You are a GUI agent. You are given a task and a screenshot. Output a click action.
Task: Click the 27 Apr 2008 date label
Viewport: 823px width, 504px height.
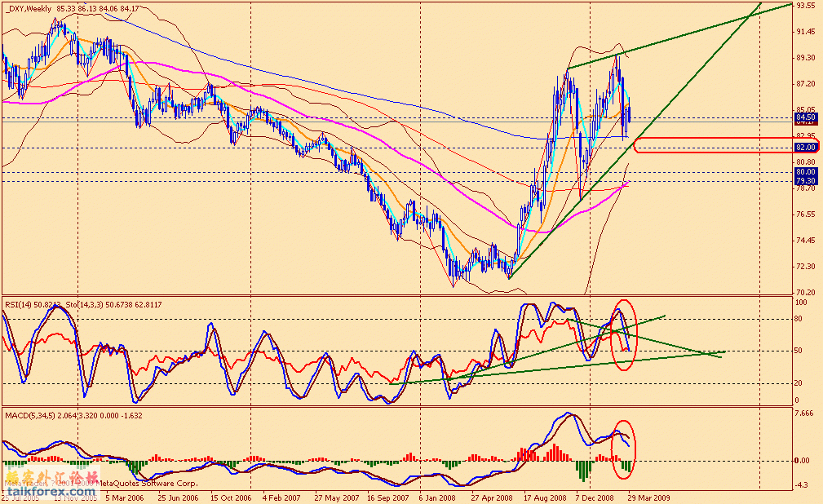(x=492, y=497)
